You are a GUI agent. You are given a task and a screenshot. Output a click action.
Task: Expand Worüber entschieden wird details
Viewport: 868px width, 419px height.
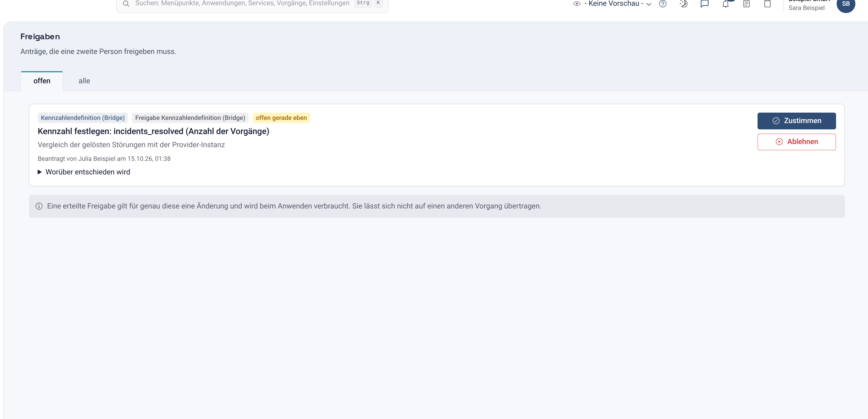[84, 172]
